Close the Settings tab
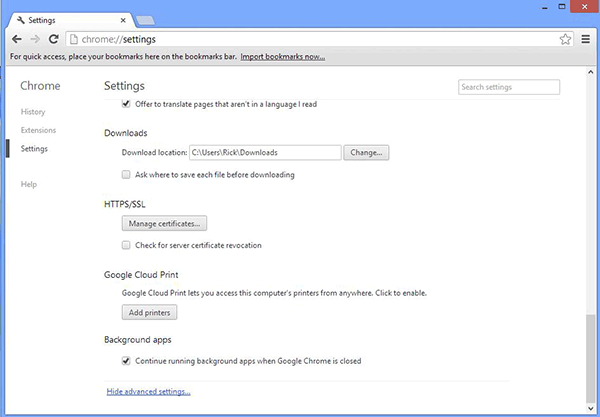Viewport: 600px width, 417px height. pyautogui.click(x=123, y=20)
